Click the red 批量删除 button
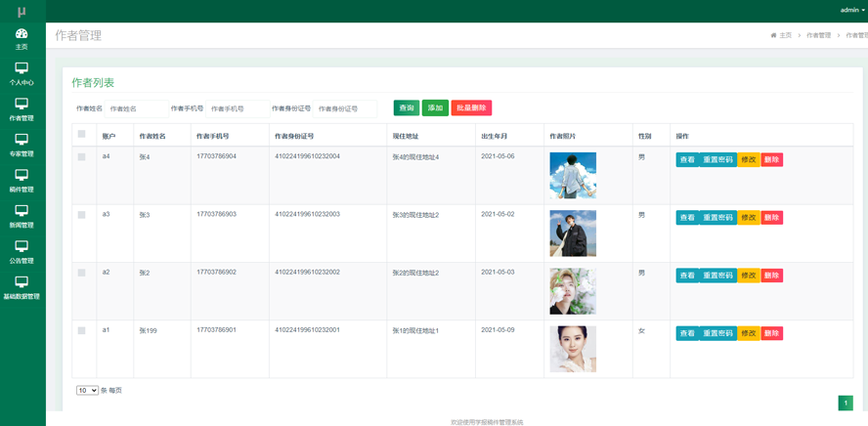This screenshot has width=868, height=426. tap(472, 107)
